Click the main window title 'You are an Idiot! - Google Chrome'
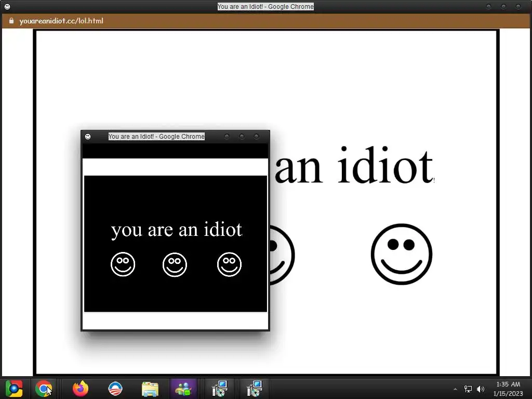The height and width of the screenshot is (399, 532). 265,6
